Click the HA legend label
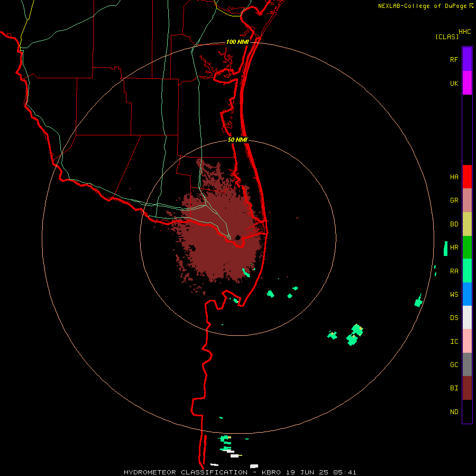The width and height of the screenshot is (476, 476). click(454, 177)
